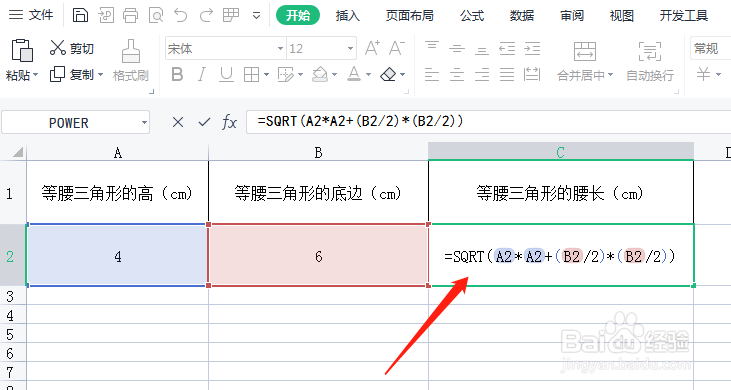
Task: Toggle italic formatting
Action: click(x=201, y=74)
